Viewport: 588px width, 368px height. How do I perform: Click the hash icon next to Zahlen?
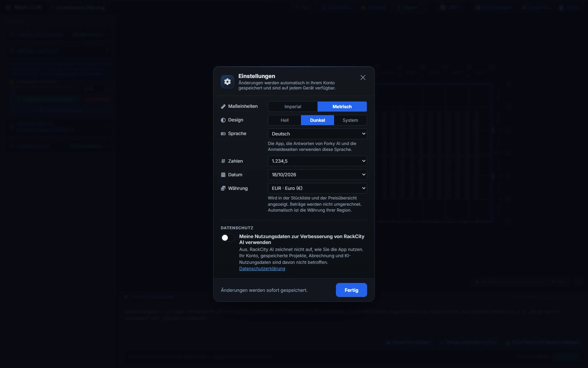pos(223,161)
